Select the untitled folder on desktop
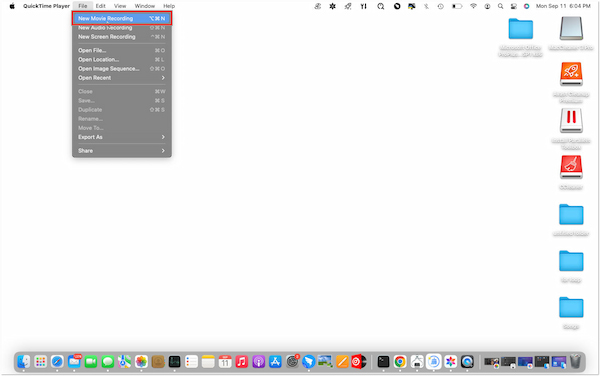Viewport: 600px width, 376px height. click(x=571, y=215)
